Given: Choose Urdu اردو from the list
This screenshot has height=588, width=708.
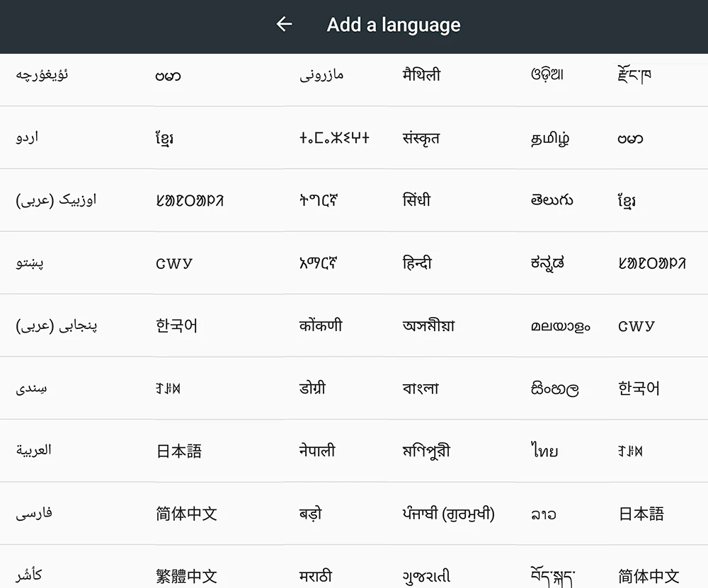Looking at the screenshot, I should (x=27, y=137).
